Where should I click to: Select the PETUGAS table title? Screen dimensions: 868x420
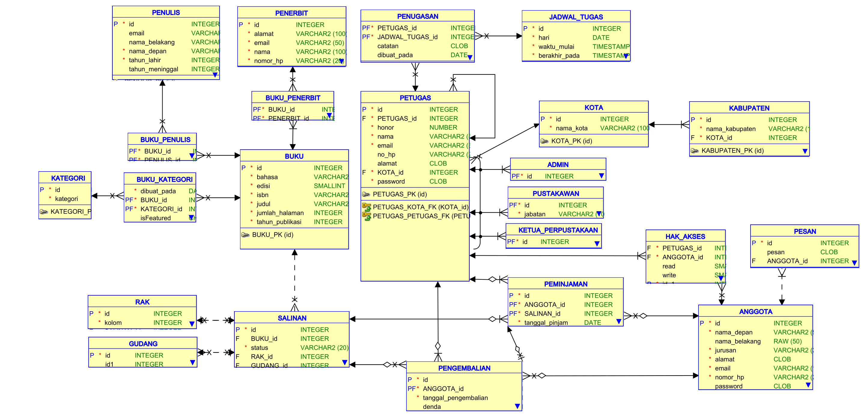tap(415, 98)
